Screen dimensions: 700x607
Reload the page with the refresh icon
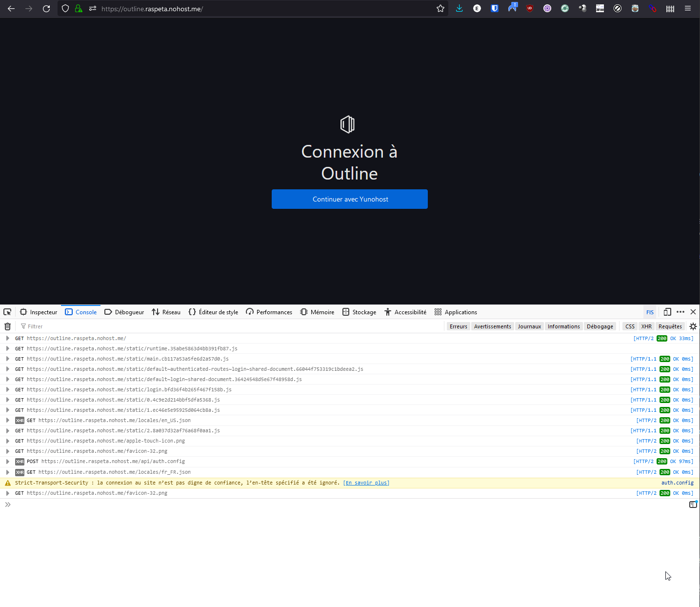46,8
